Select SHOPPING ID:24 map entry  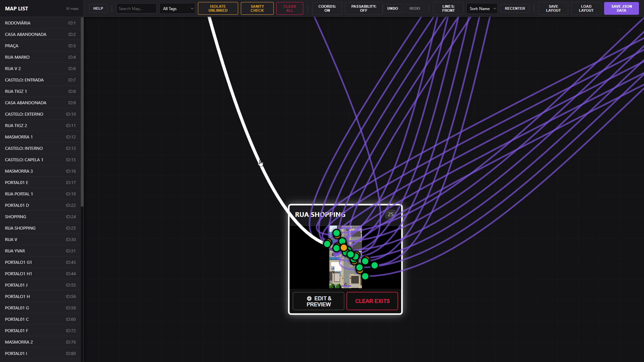(40, 217)
